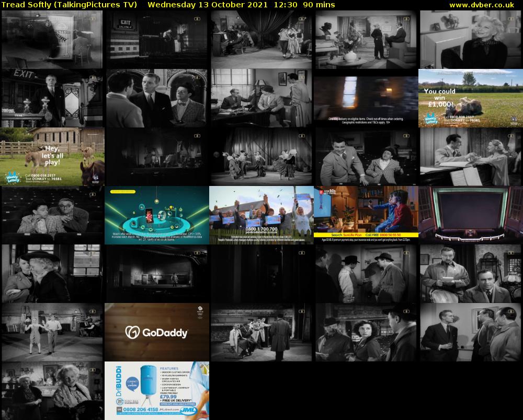Open the first dark theatre poster thumbnail
The width and height of the screenshot is (523, 420).
coord(52,40)
